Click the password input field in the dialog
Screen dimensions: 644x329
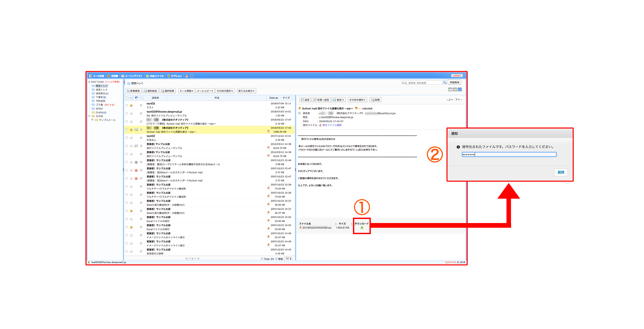click(509, 154)
